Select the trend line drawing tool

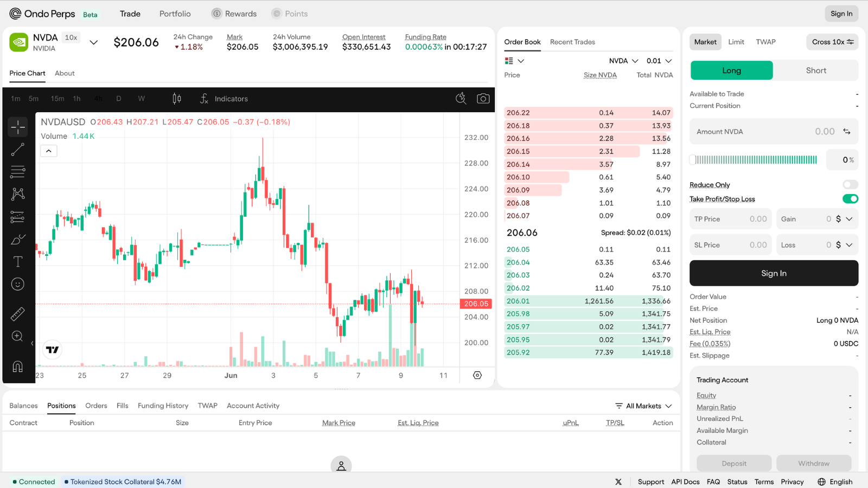pyautogui.click(x=18, y=149)
